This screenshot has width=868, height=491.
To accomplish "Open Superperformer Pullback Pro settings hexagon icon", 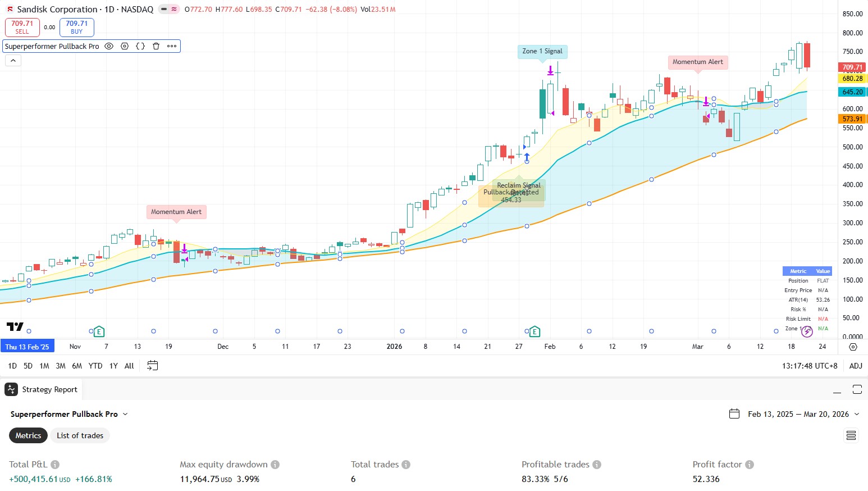I will [x=125, y=46].
